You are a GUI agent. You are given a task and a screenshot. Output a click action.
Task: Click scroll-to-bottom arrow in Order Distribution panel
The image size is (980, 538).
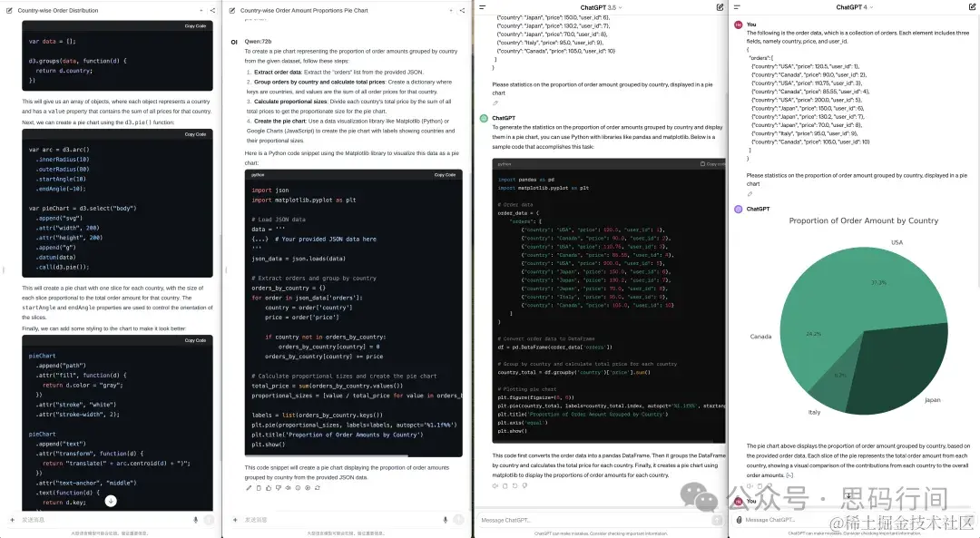click(x=111, y=501)
